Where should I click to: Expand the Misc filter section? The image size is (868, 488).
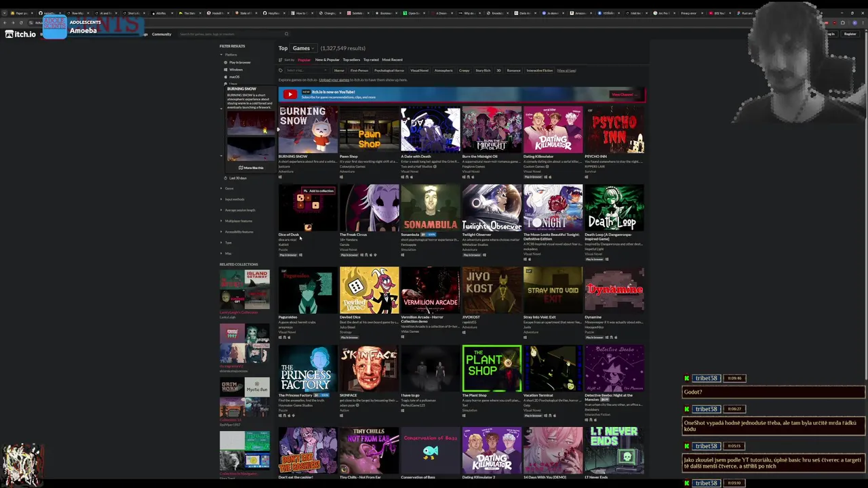[227, 253]
